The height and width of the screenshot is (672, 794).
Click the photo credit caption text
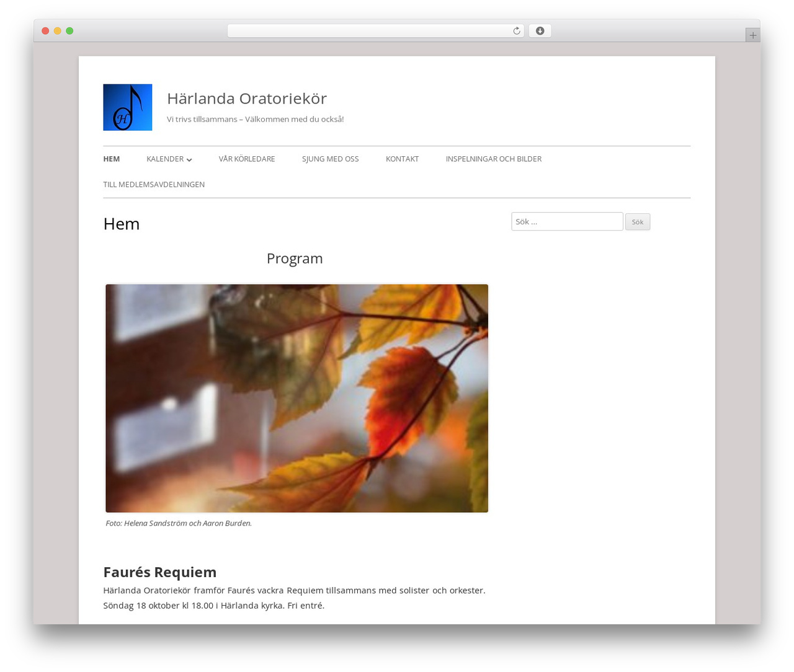point(179,523)
